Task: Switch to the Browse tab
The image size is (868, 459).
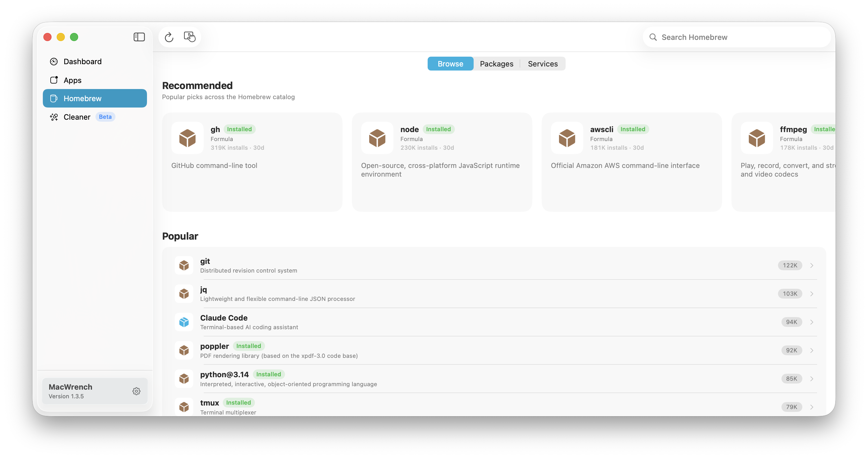Action: click(x=450, y=64)
